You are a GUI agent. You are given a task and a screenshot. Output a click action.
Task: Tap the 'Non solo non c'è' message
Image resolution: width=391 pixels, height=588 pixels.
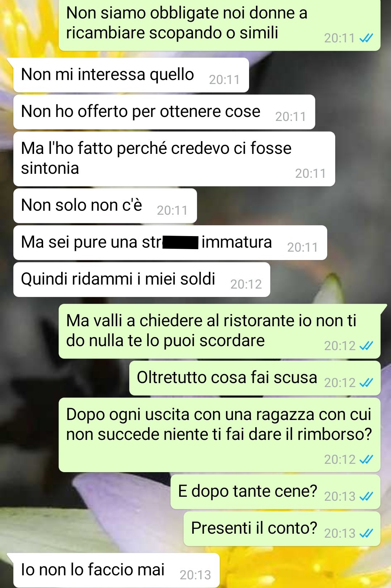click(105, 206)
